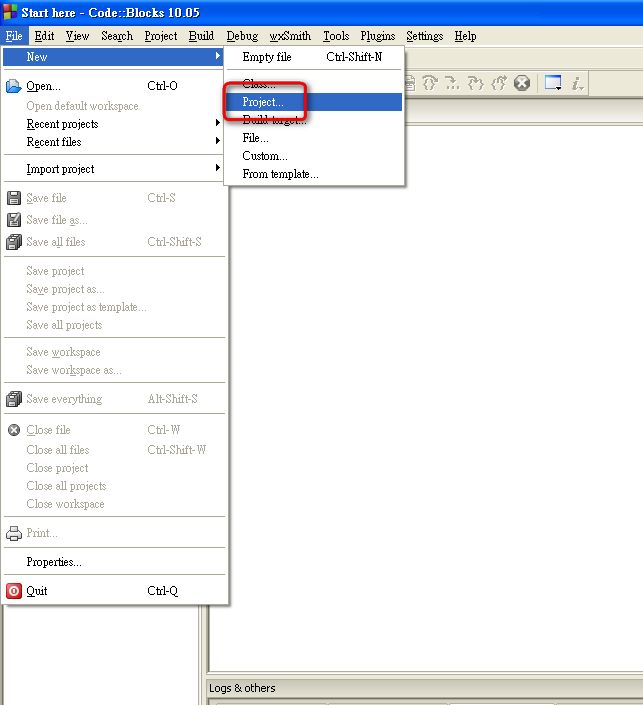
Task: Click the X icon beside Close file
Action: pyautogui.click(x=14, y=430)
